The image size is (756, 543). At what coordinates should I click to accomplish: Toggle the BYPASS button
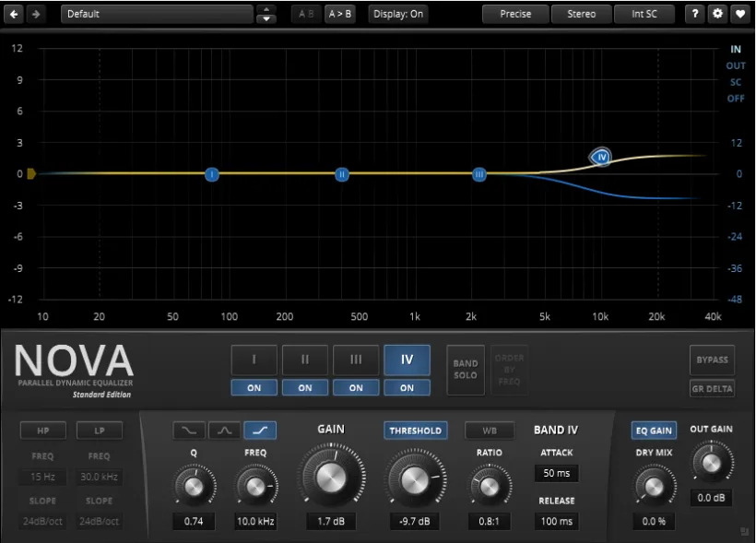click(712, 360)
